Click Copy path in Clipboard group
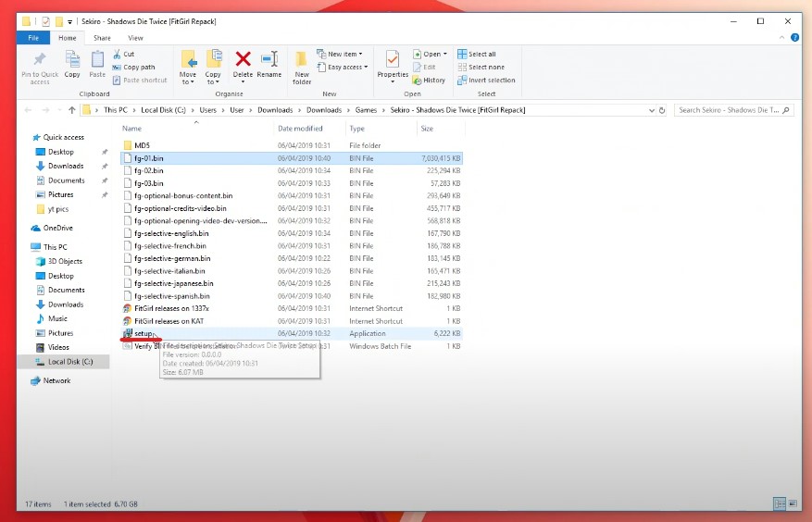The width and height of the screenshot is (812, 522). pyautogui.click(x=133, y=67)
